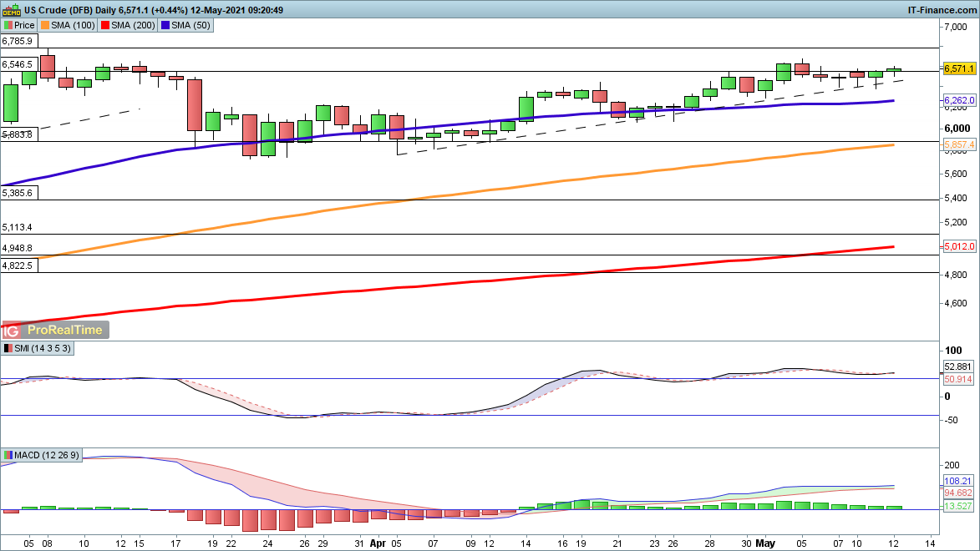Click the 12 date label under last candle

(894, 543)
